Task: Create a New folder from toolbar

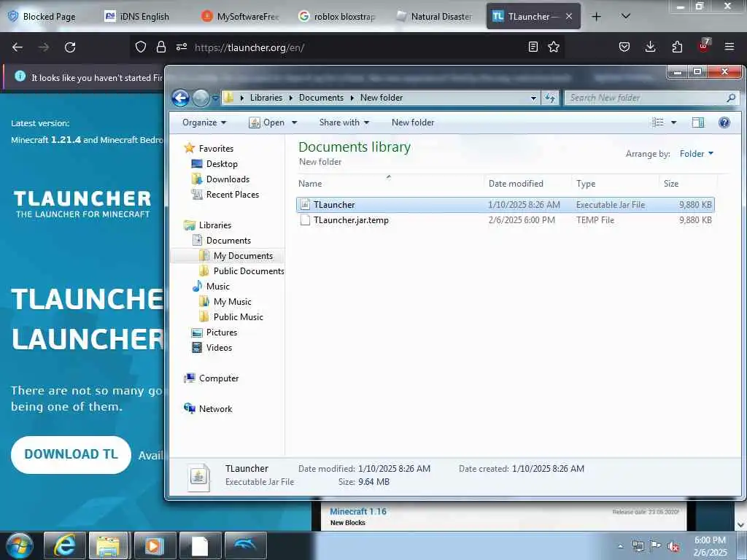Action: click(x=413, y=122)
